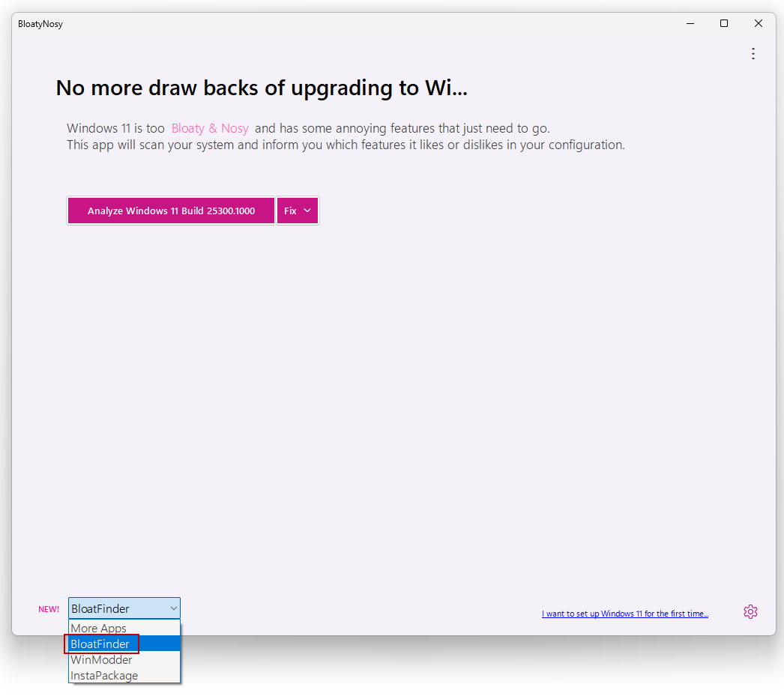Close the BloatyNosy window
The image size is (784, 696).
[758, 23]
